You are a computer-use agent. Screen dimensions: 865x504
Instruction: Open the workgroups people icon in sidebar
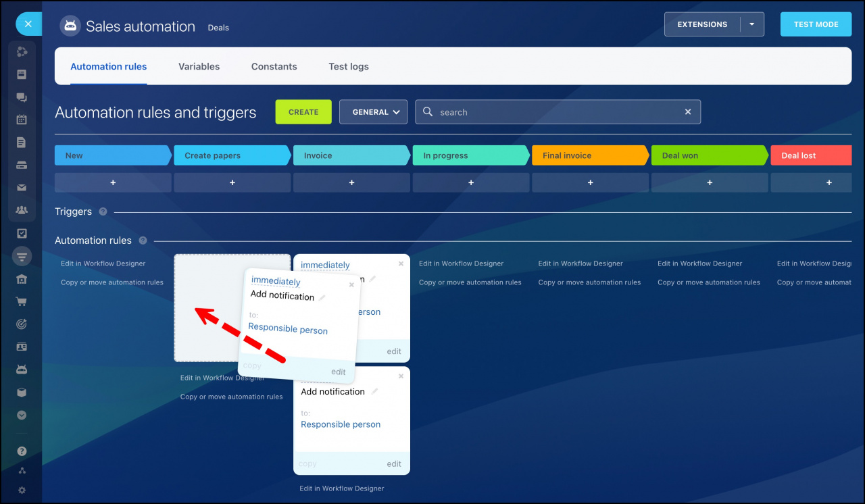click(x=22, y=210)
